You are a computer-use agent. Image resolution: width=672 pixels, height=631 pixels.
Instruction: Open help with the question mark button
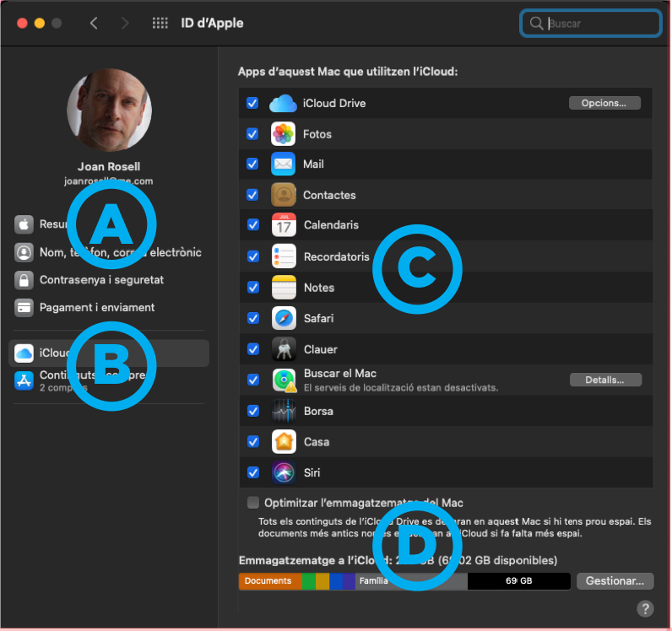coord(645,609)
